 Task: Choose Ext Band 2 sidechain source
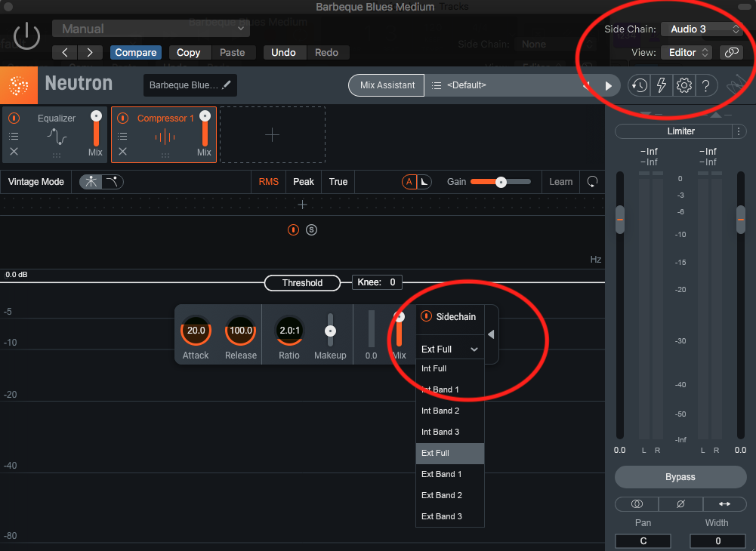coord(450,496)
